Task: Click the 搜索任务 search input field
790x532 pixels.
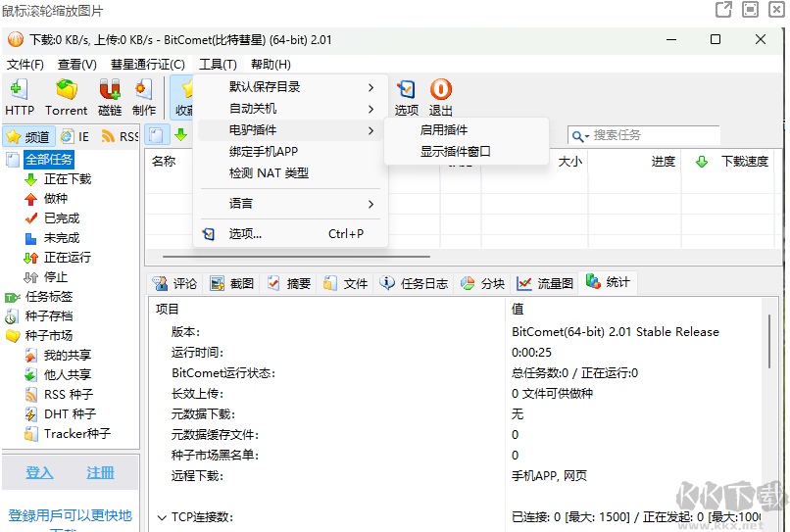Action: [652, 135]
